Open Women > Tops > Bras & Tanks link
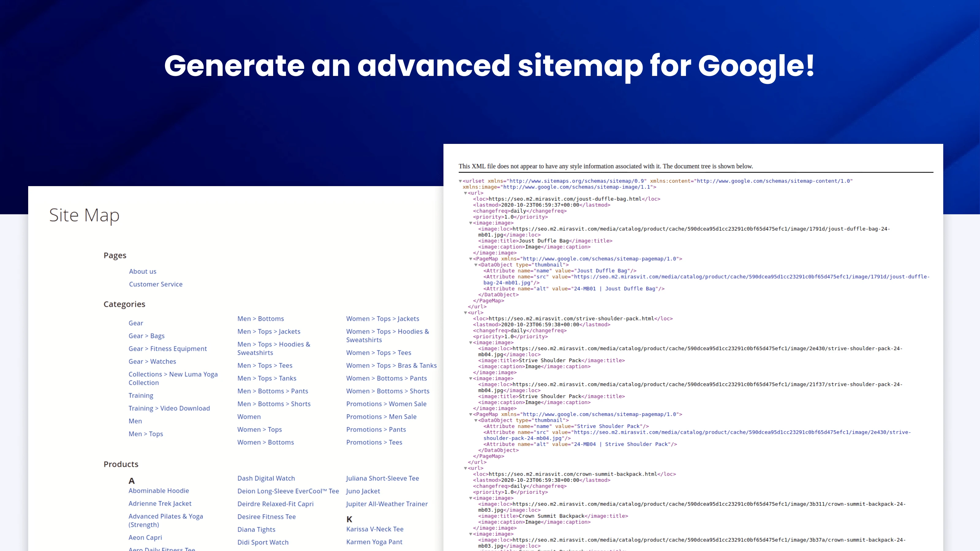 (391, 365)
